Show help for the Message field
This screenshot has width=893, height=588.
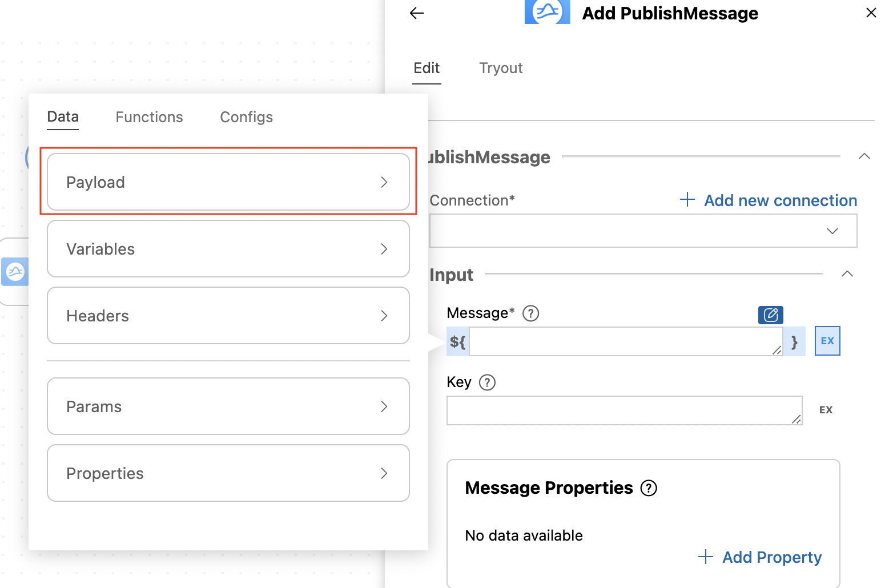point(531,313)
